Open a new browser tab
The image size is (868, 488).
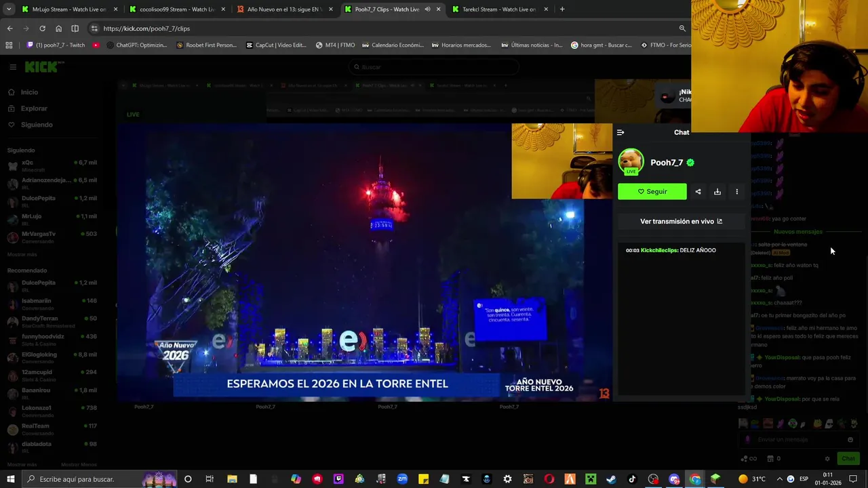[562, 9]
